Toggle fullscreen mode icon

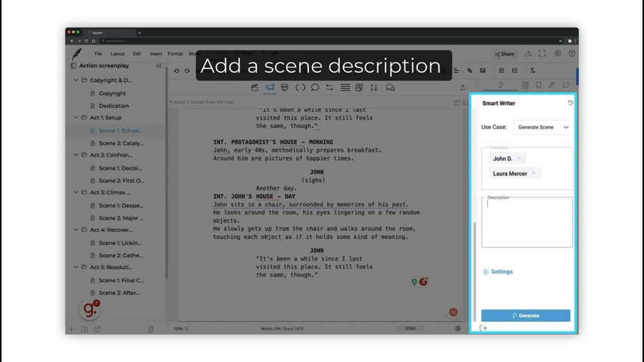(x=542, y=53)
